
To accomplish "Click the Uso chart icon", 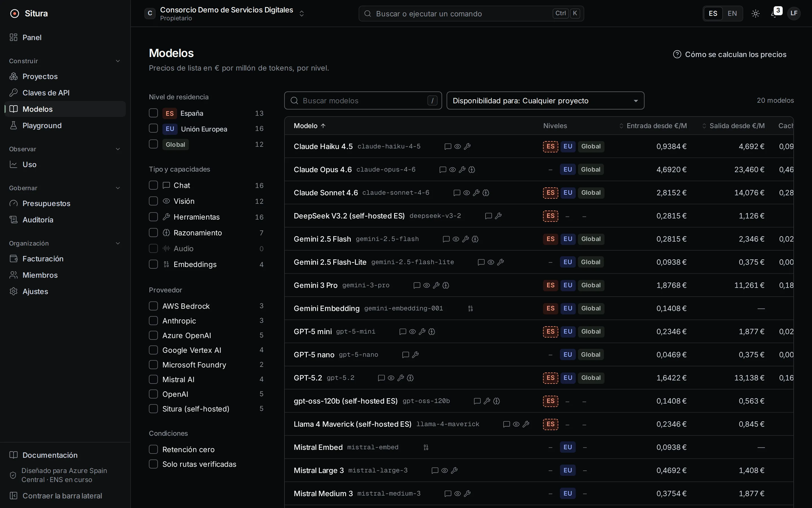I will tap(14, 164).
